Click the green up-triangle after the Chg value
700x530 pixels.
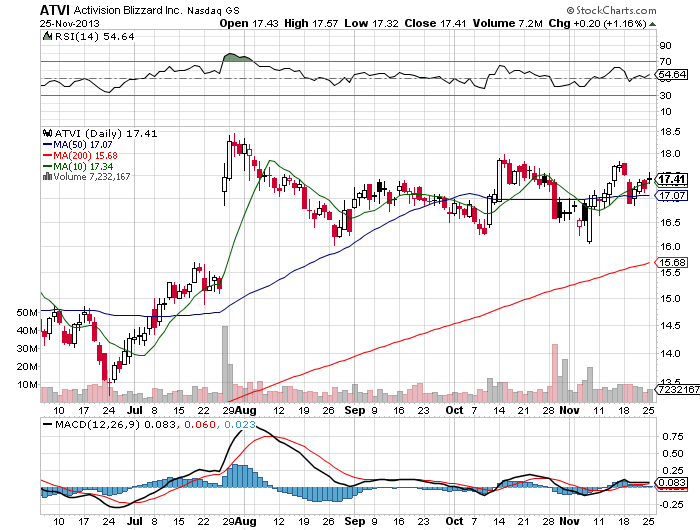coord(652,24)
